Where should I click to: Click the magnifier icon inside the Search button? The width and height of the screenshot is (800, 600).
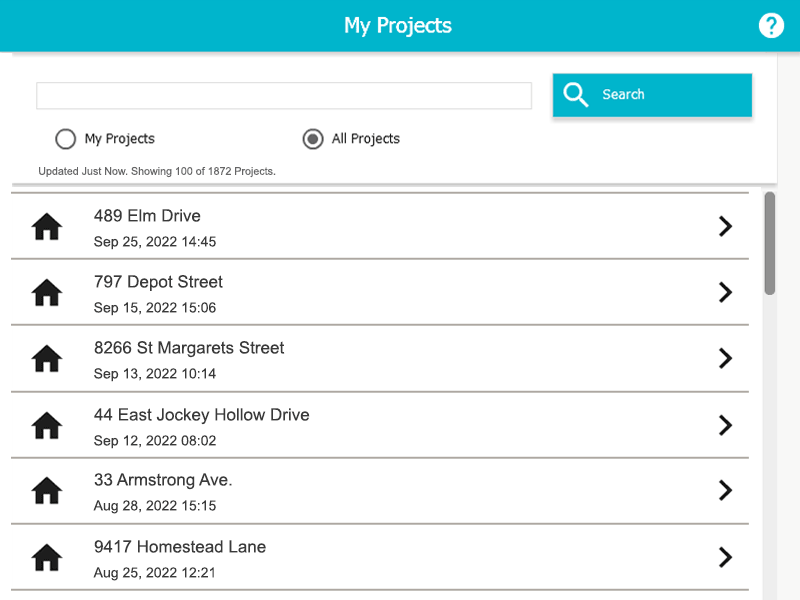pyautogui.click(x=576, y=94)
